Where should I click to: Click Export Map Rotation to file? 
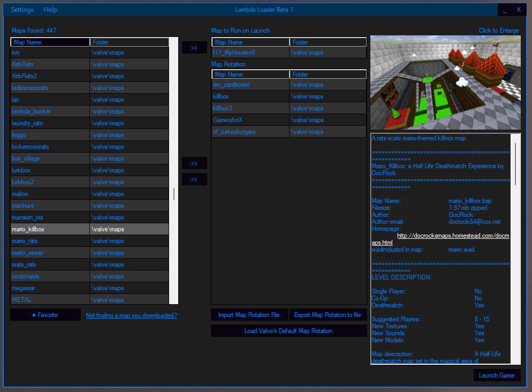(x=328, y=315)
